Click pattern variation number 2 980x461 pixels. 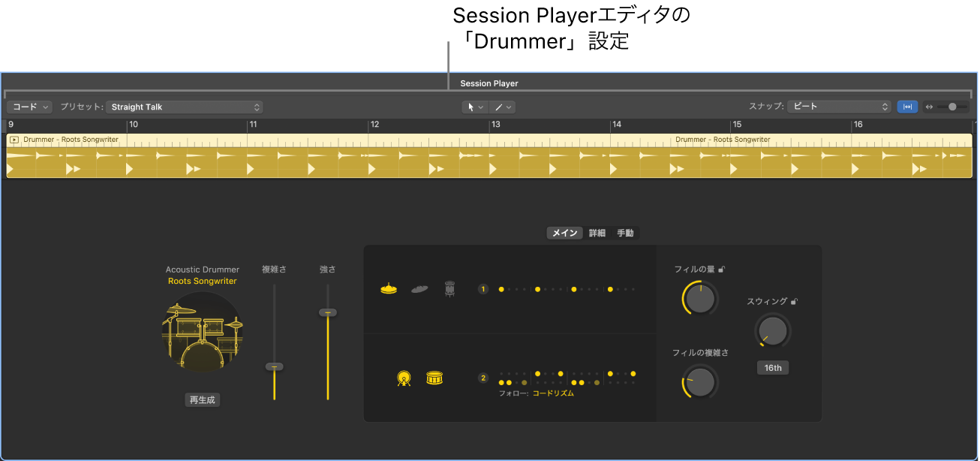click(x=483, y=378)
